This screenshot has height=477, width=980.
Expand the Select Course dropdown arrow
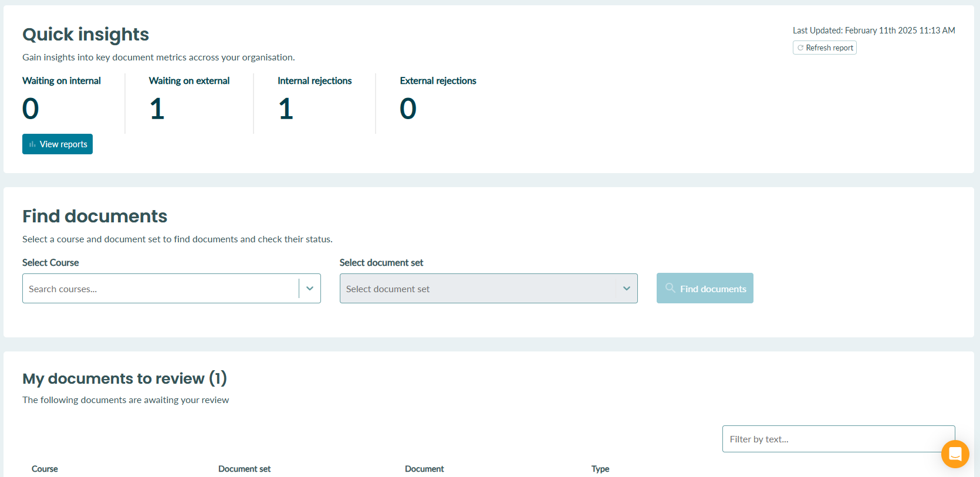310,289
